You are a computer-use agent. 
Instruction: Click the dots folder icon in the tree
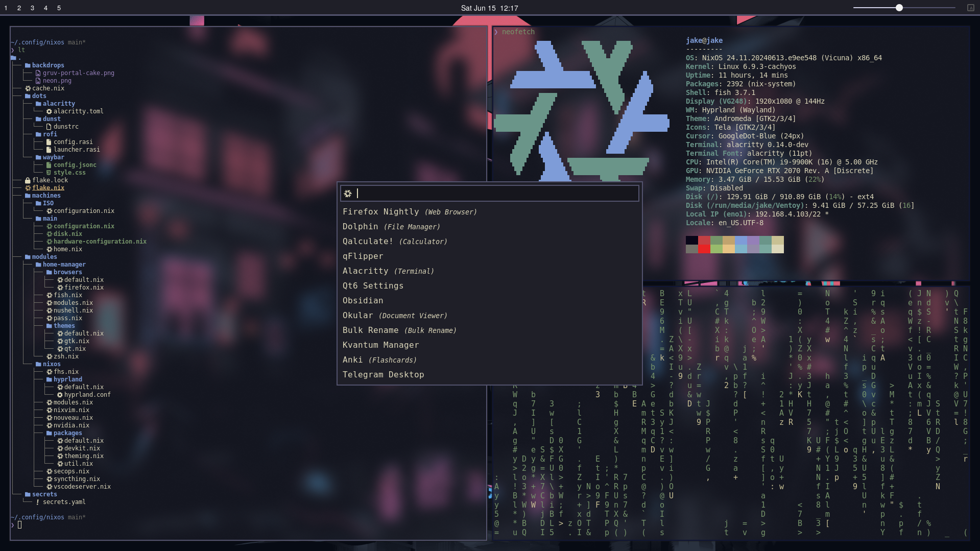click(28, 96)
